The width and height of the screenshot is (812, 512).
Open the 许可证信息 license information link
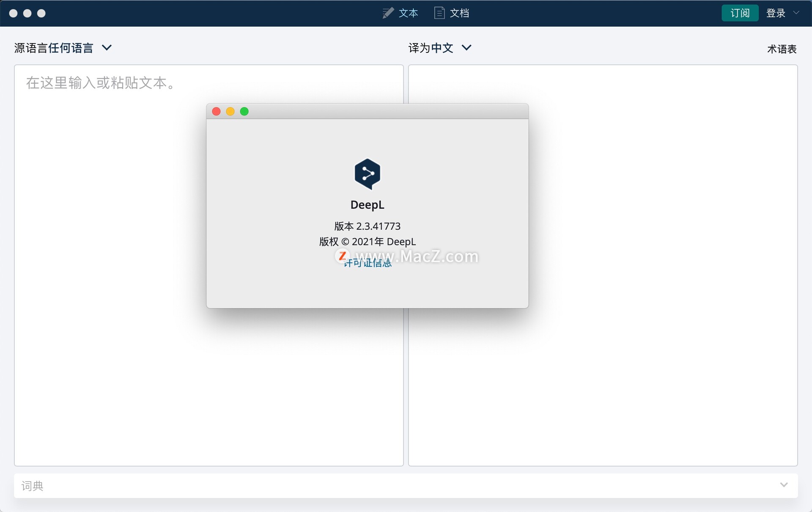pyautogui.click(x=368, y=263)
